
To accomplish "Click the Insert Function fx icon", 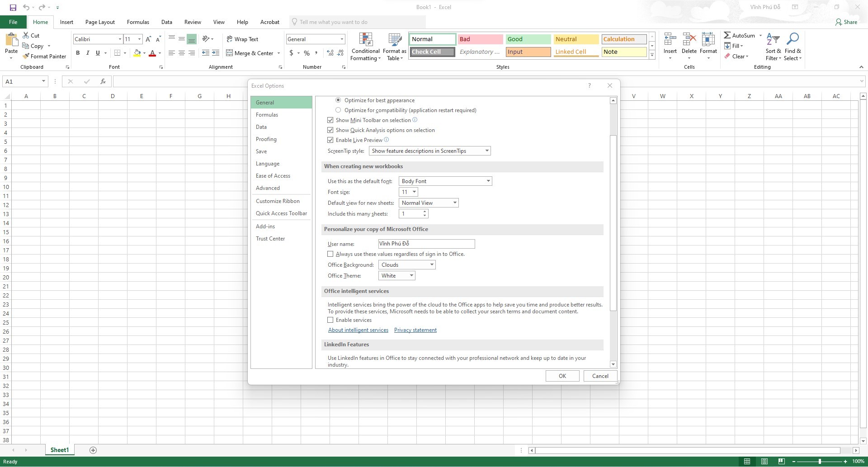I will [103, 81].
